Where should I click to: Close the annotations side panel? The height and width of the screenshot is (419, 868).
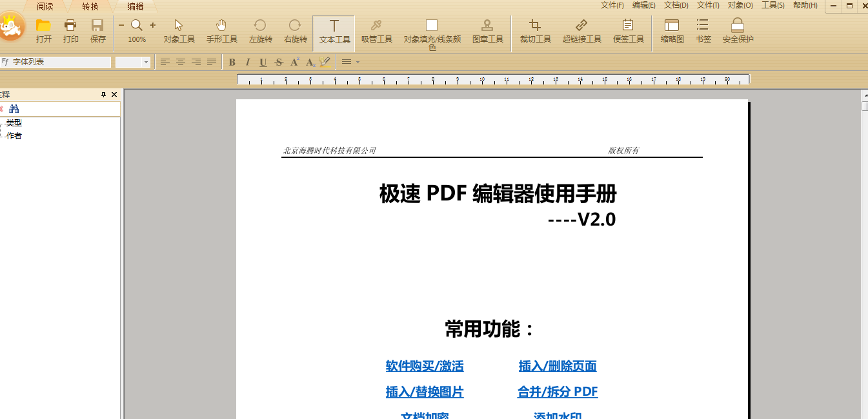click(114, 95)
